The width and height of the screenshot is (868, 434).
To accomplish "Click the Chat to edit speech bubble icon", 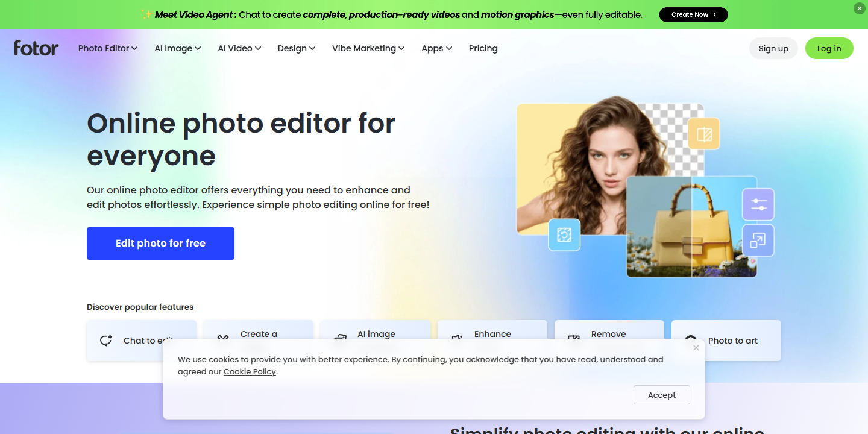I will [106, 341].
